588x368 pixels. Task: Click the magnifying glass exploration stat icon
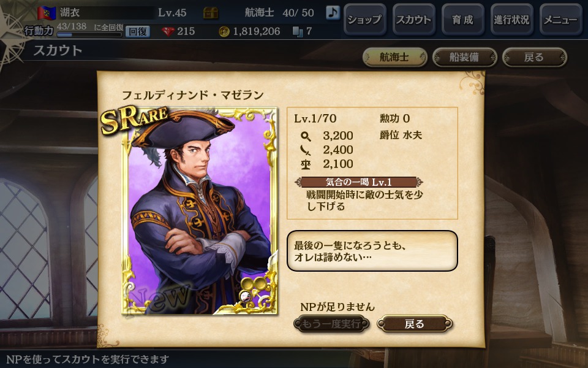click(306, 136)
